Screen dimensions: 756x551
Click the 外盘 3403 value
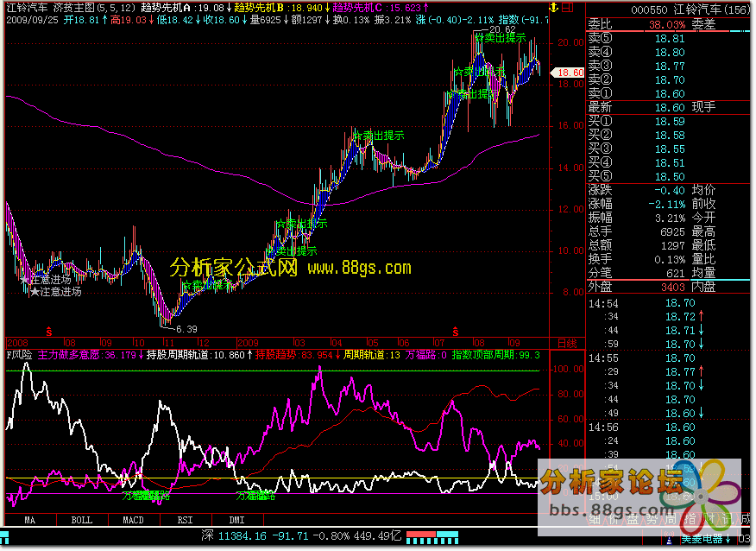[x=672, y=288]
